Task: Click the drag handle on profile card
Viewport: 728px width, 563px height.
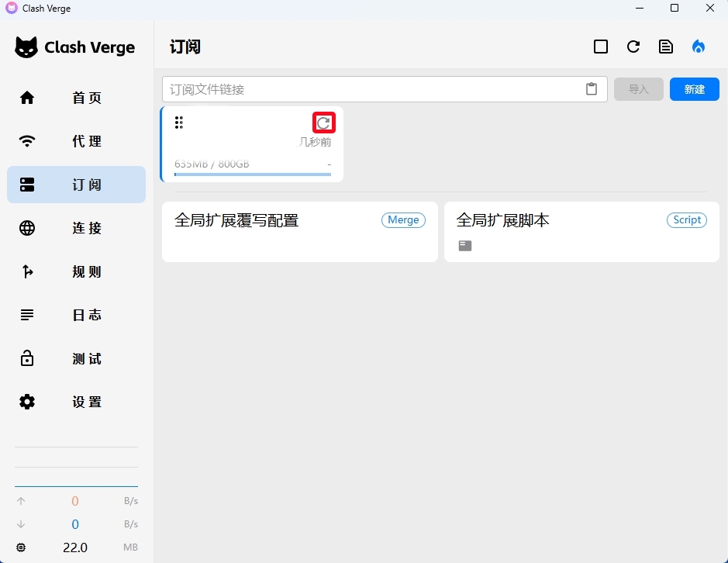Action: pos(179,123)
